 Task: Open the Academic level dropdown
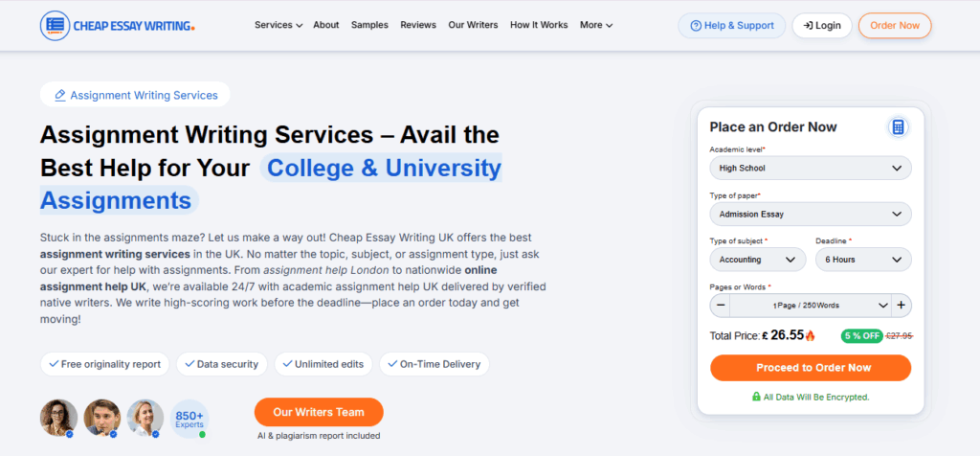pyautogui.click(x=810, y=169)
